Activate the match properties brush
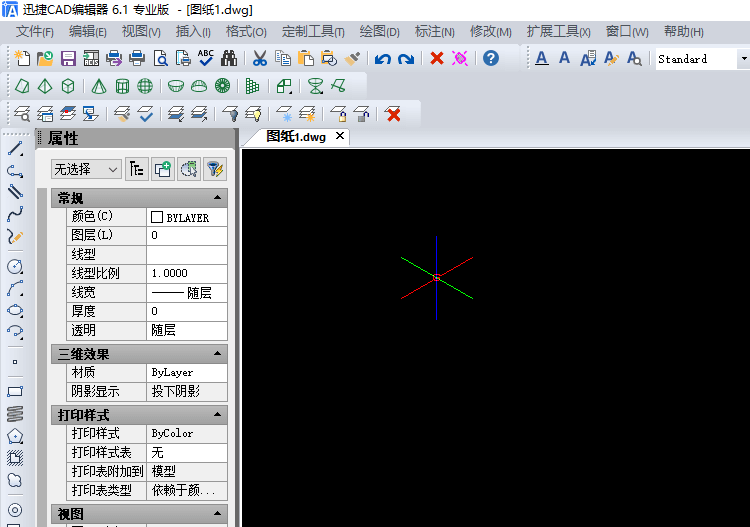Screen dimensions: 750x527 click(x=352, y=58)
